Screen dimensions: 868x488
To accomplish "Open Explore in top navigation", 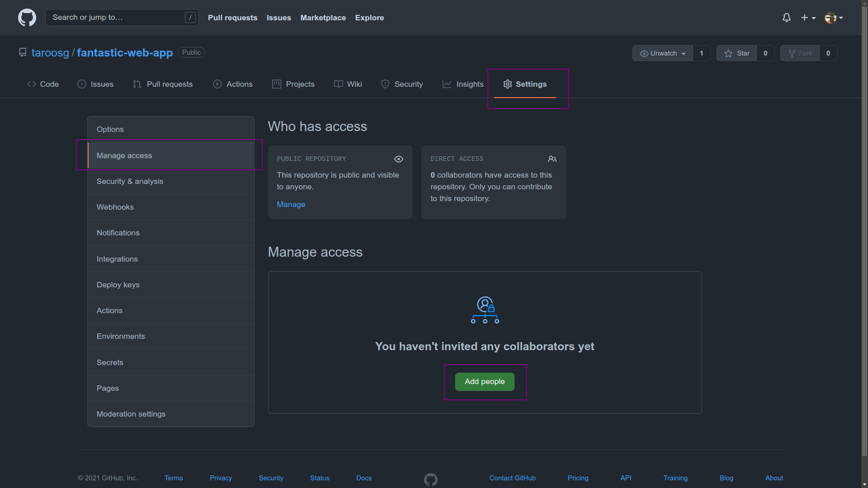I will click(370, 18).
